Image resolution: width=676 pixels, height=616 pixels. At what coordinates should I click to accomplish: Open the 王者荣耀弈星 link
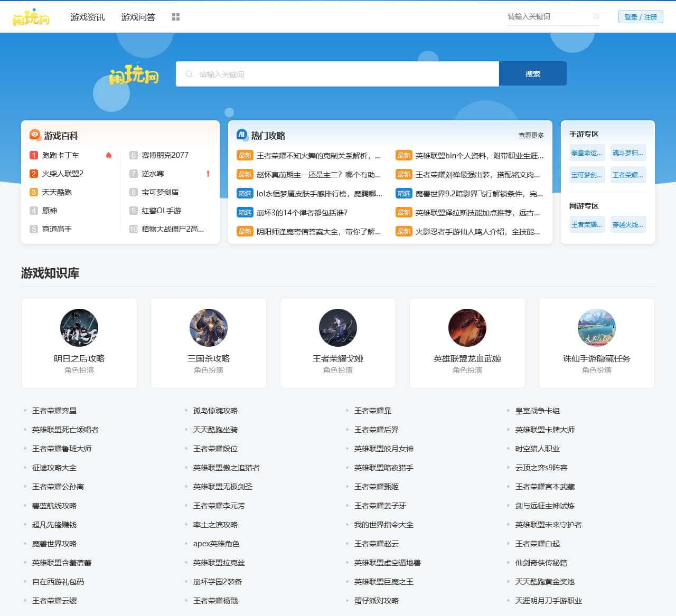[x=54, y=411]
